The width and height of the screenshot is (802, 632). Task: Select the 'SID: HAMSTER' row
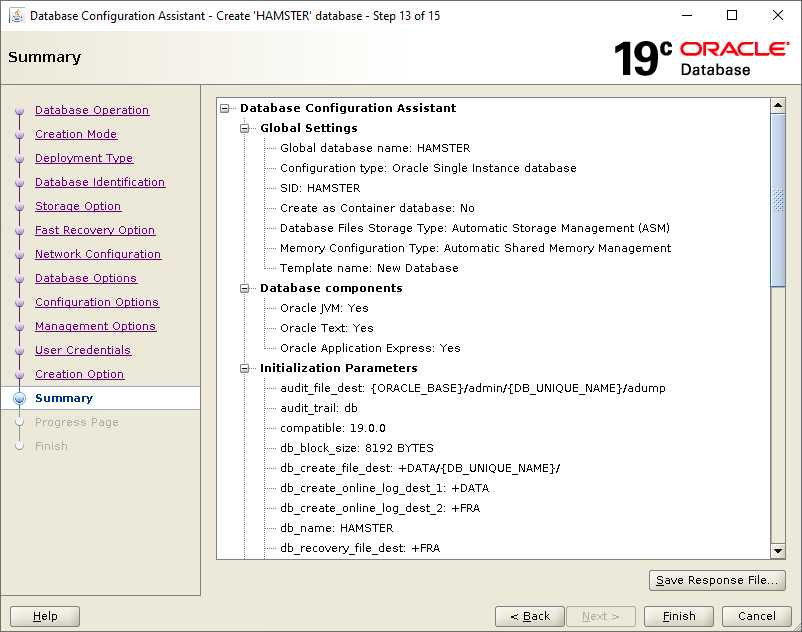[320, 188]
